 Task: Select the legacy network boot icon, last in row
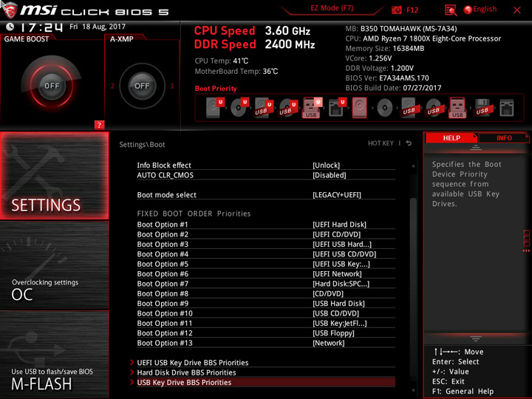[x=507, y=108]
